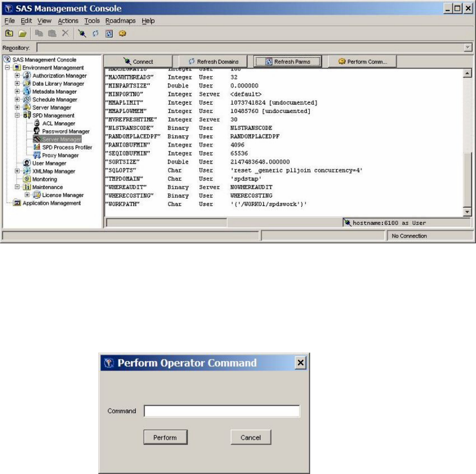
Task: Expand License Manager node
Action: (27, 195)
